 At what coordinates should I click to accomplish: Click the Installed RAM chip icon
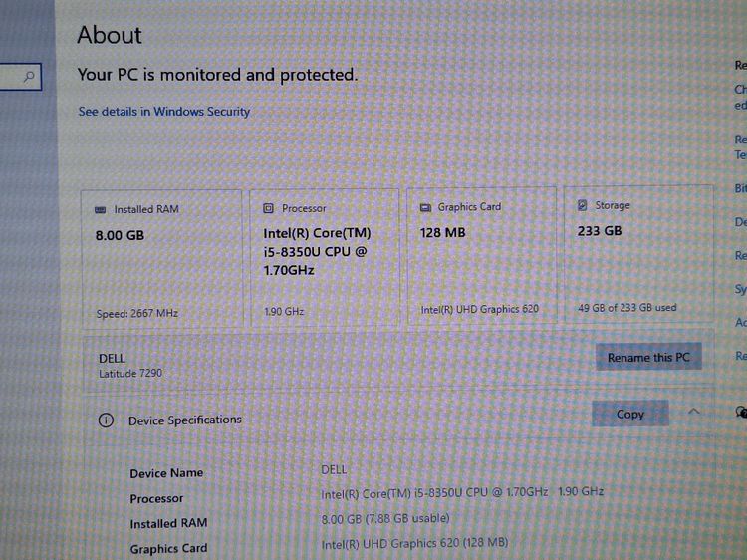pyautogui.click(x=101, y=210)
